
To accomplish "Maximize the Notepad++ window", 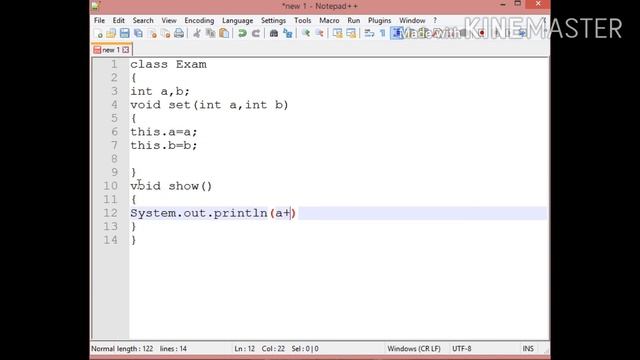I will pyautogui.click(x=518, y=4).
